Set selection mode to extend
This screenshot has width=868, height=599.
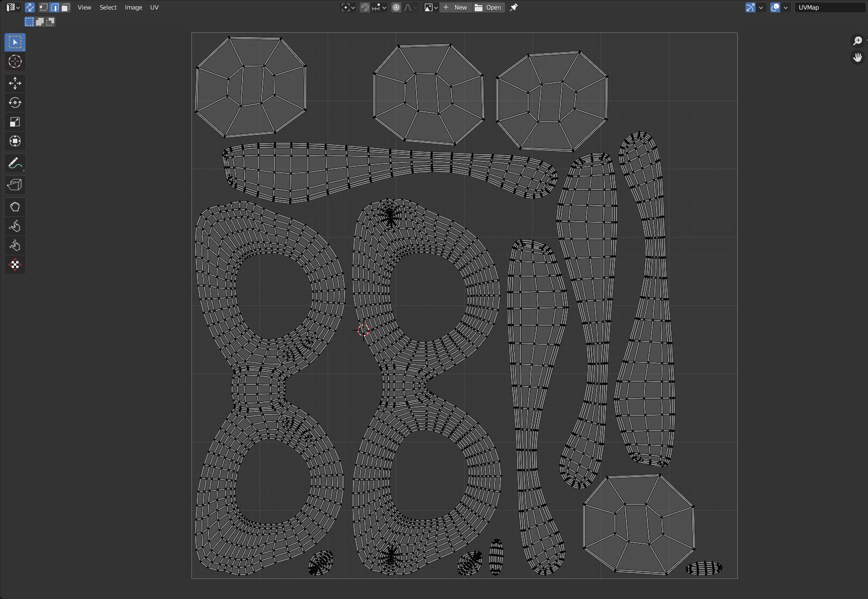pos(40,22)
